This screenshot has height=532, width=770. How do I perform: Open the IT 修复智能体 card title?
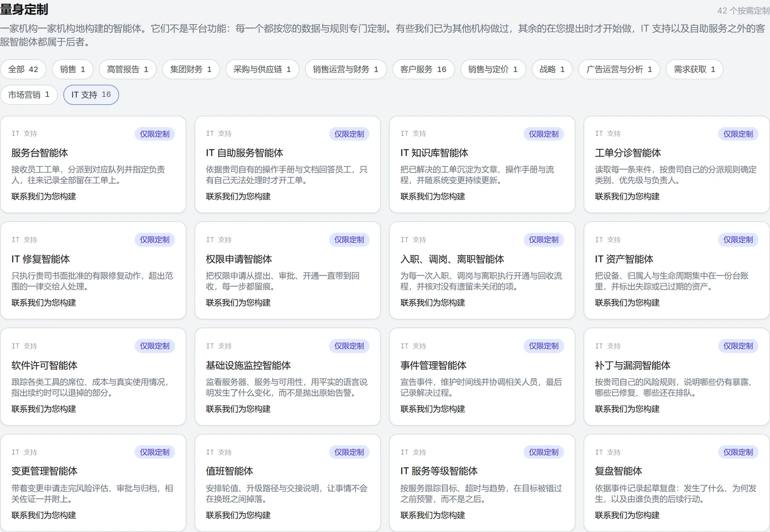tap(41, 259)
